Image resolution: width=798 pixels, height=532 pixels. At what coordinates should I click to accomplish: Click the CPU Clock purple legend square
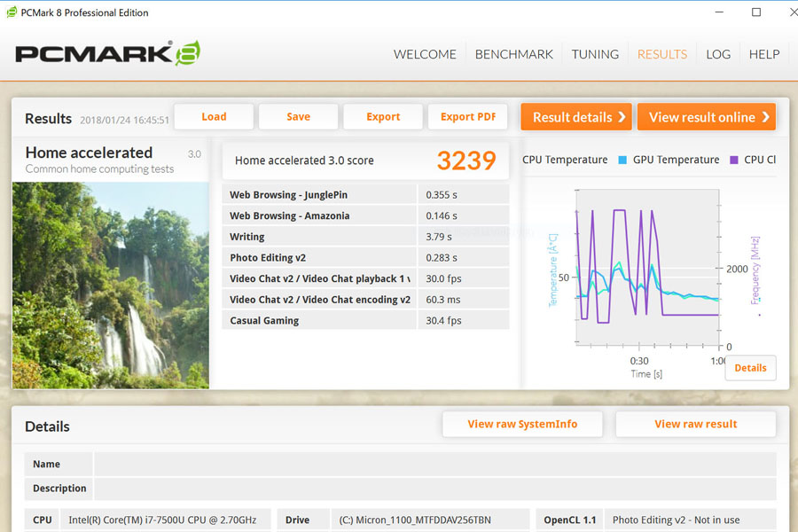[734, 160]
